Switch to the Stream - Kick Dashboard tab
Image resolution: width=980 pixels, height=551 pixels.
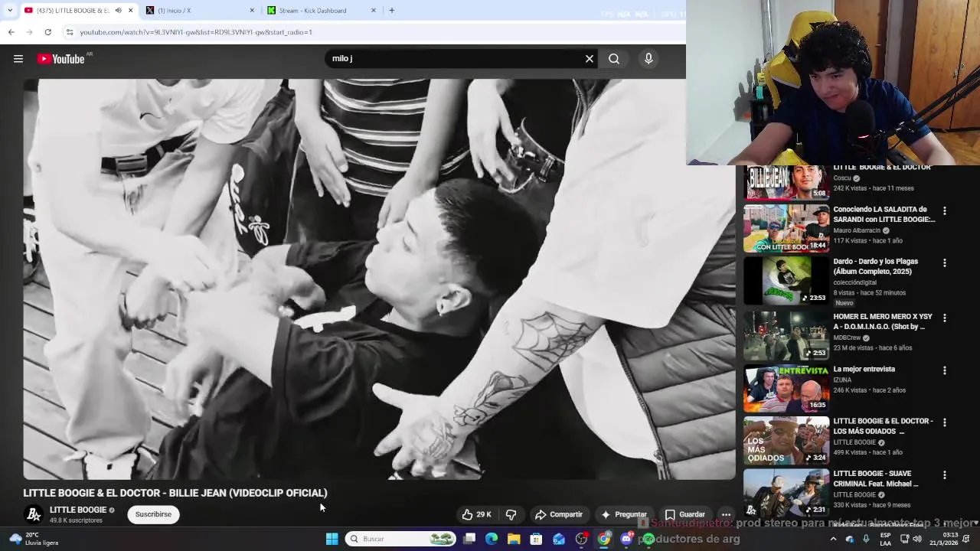[322, 11]
